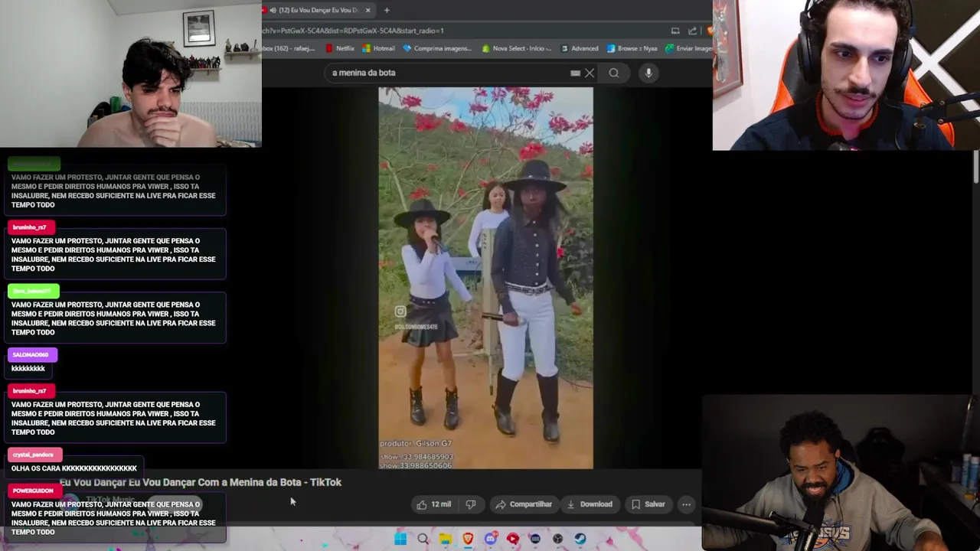Open a new browser tab with plus

(x=387, y=10)
